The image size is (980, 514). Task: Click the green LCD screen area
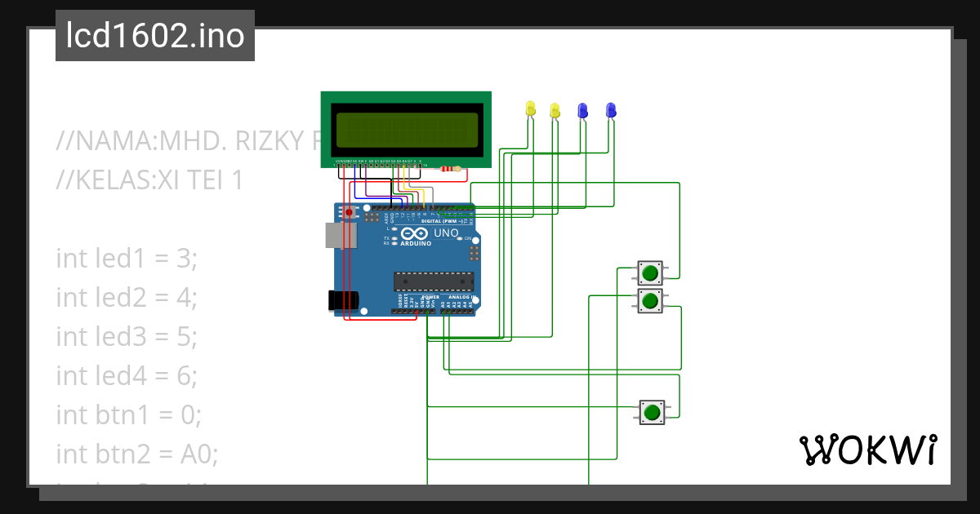[x=408, y=129]
